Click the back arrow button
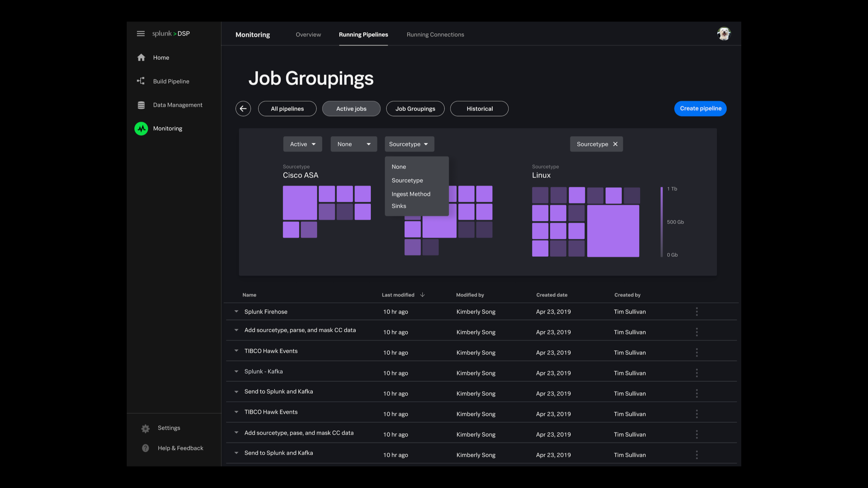The image size is (868, 488). (x=243, y=109)
